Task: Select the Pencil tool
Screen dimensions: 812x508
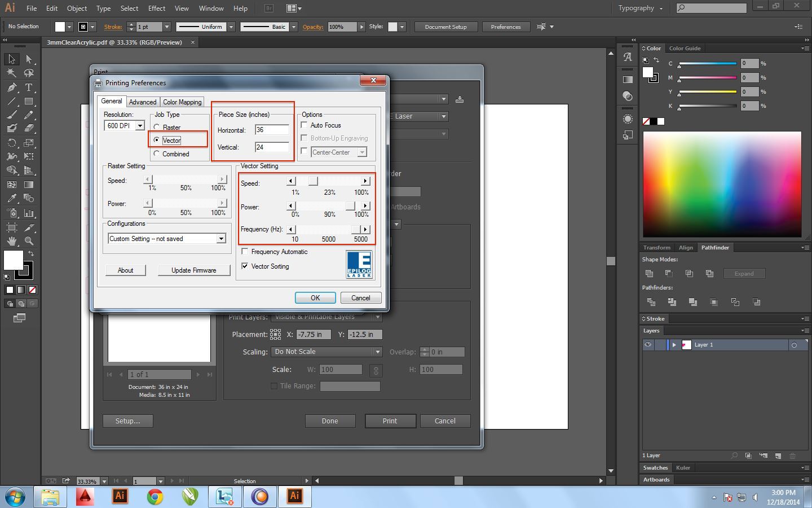Action: pos(29,115)
